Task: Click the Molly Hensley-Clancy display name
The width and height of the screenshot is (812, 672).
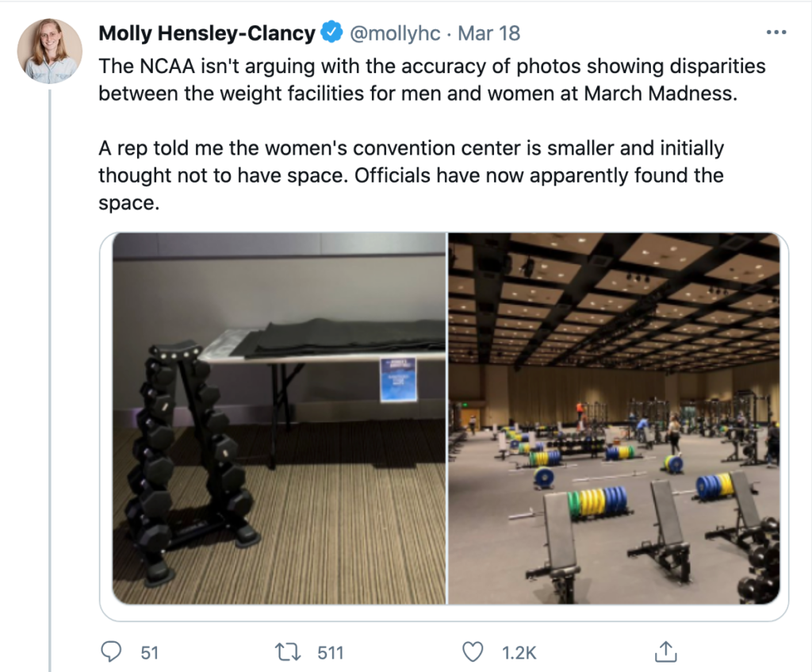Action: pyautogui.click(x=208, y=33)
